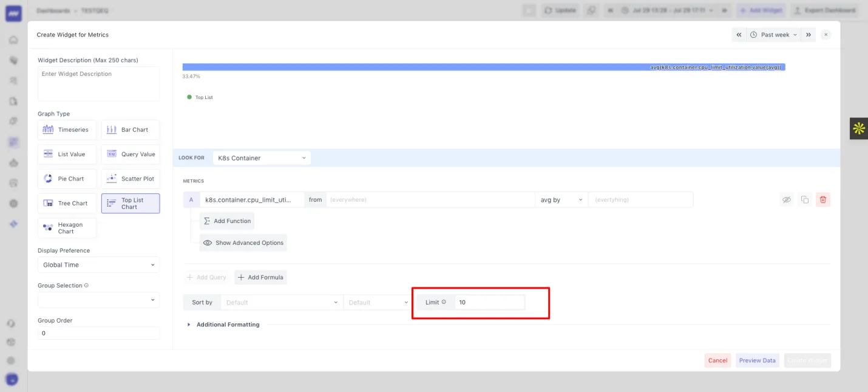Click the (everything) group-by field
Viewport: 868px width, 392px height.
(640, 199)
